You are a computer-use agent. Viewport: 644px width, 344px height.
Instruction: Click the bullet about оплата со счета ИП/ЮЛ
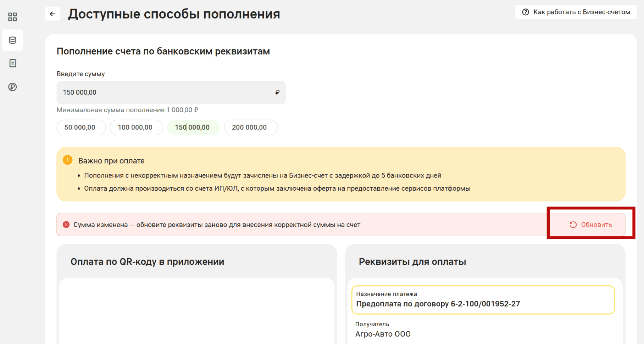click(x=277, y=189)
